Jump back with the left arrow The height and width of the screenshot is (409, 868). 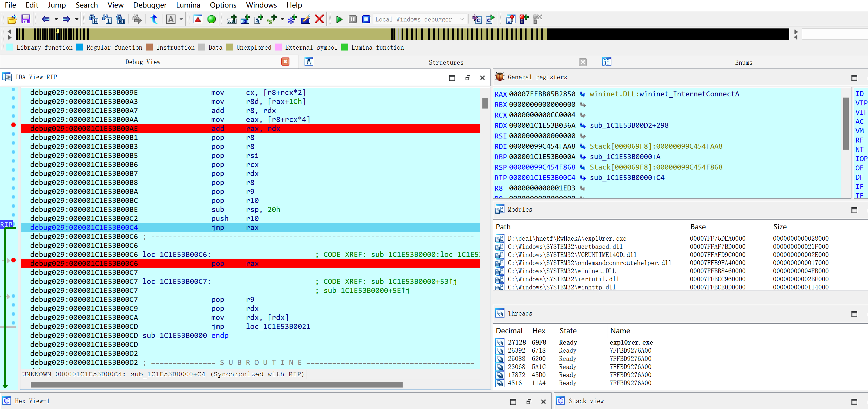tap(46, 19)
